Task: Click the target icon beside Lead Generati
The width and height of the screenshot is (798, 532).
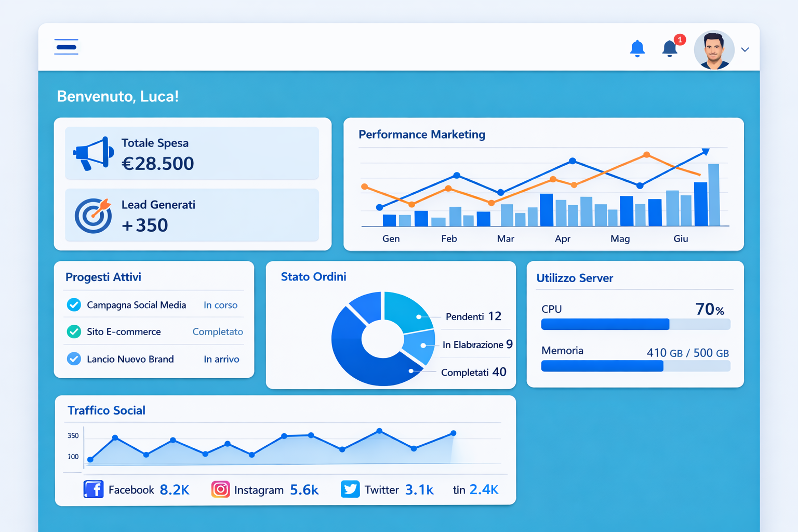Action: (94, 215)
